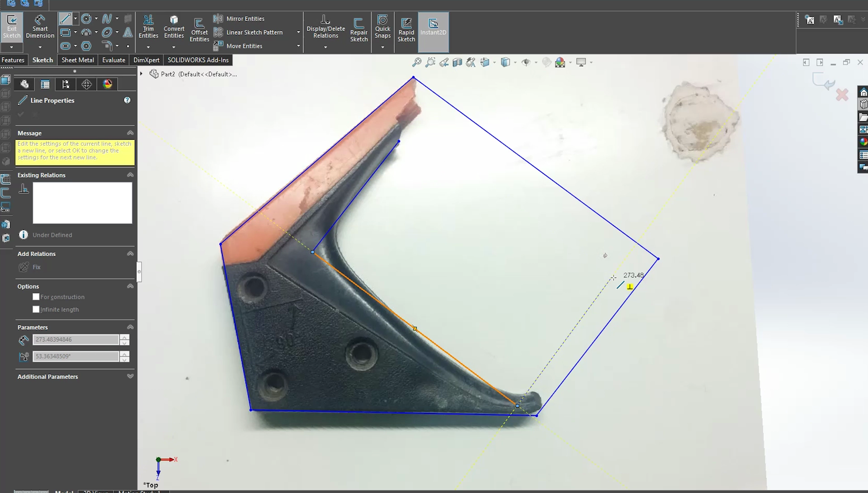The height and width of the screenshot is (493, 868).
Task: Switch to the SOLIDWORKS Add-Ins tab
Action: coord(198,60)
